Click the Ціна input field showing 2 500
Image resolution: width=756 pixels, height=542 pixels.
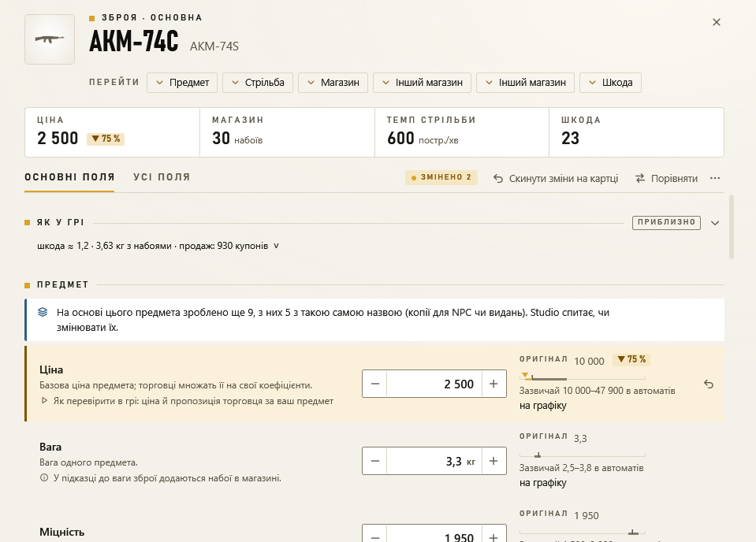coord(434,384)
